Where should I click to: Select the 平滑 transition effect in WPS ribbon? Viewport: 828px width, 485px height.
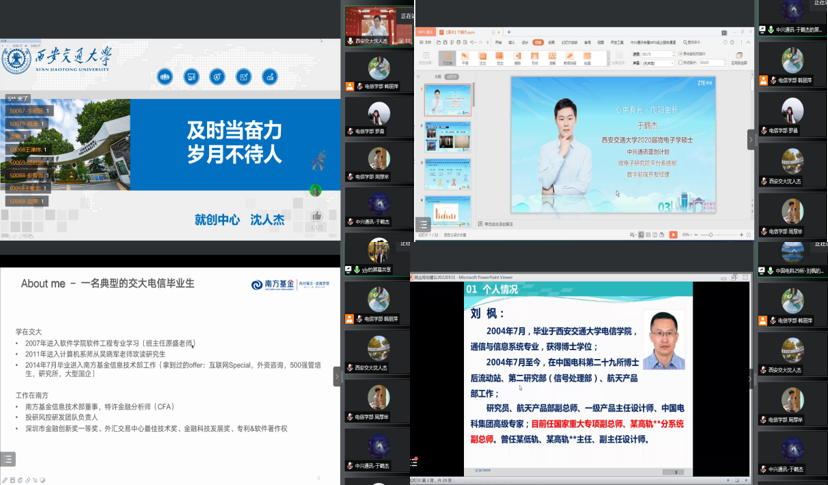(465, 58)
